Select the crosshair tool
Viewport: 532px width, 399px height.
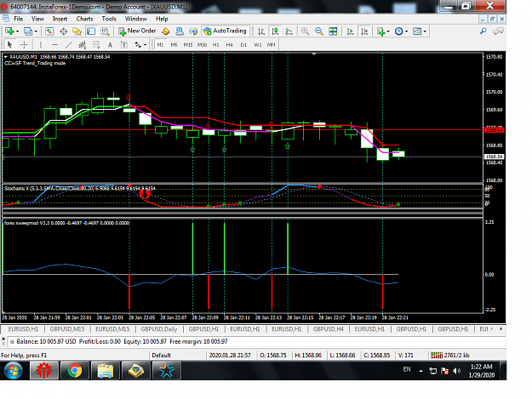24,44
